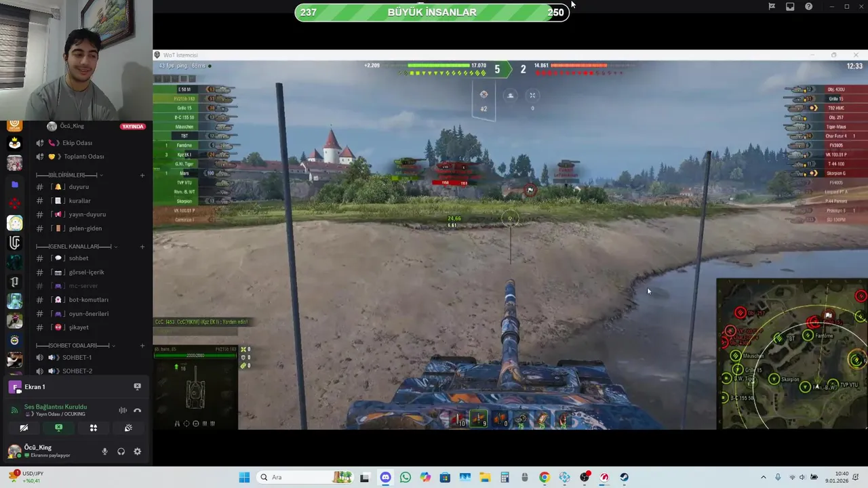Toggle camera off button in voice panel
The image size is (868, 488).
[x=24, y=428]
